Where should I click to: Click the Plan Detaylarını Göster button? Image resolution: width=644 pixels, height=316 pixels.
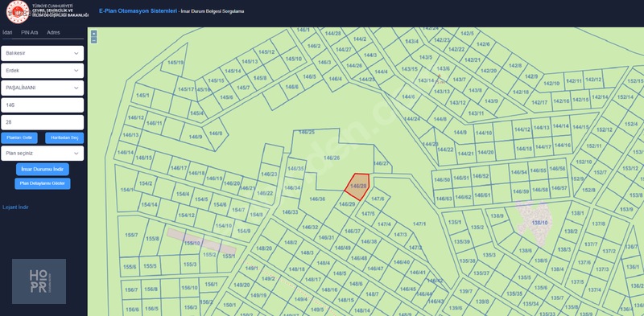click(x=43, y=183)
